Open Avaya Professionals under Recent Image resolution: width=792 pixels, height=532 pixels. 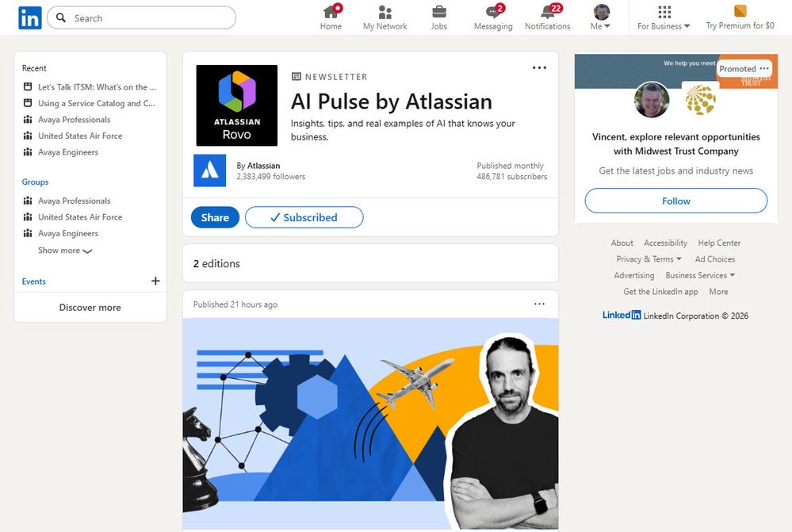pyautogui.click(x=67, y=120)
